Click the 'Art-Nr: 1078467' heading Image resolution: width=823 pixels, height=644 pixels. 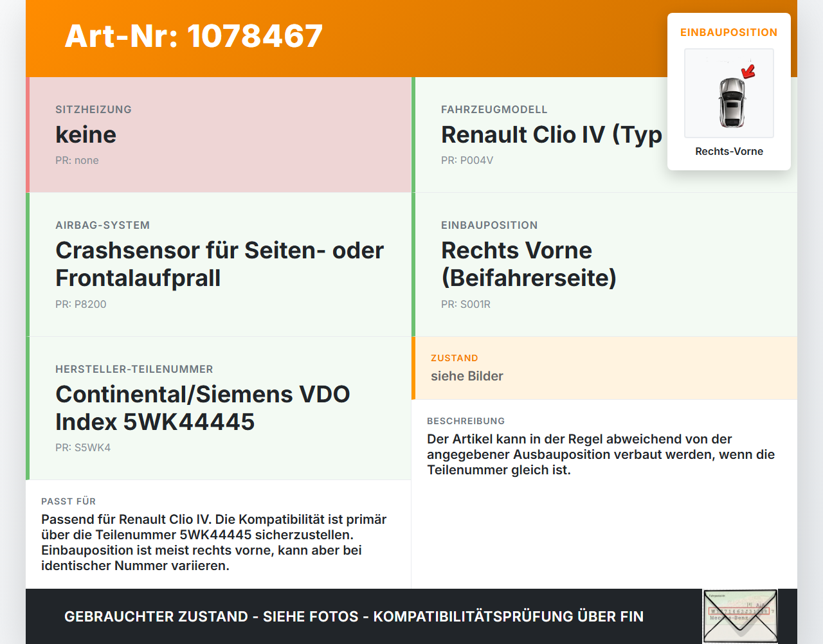pyautogui.click(x=194, y=36)
